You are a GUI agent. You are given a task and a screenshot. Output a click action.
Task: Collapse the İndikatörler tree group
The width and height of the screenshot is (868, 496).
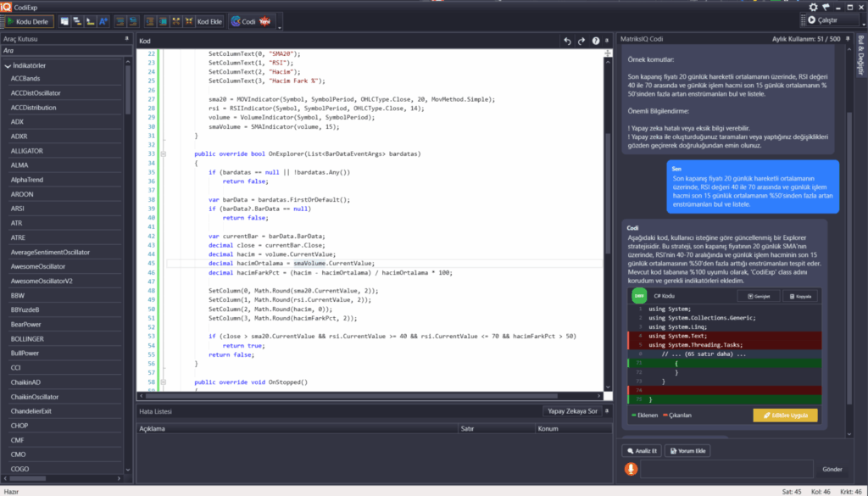(8, 65)
